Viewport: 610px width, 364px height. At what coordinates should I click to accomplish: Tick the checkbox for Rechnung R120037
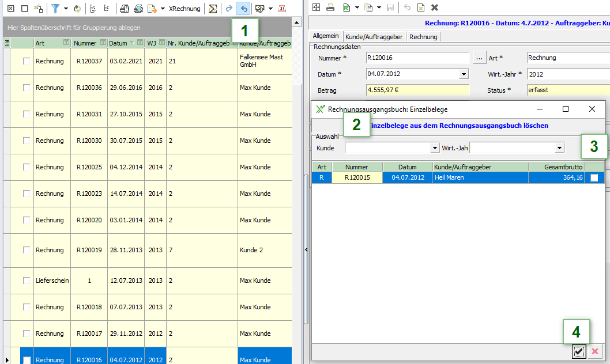[x=27, y=61]
